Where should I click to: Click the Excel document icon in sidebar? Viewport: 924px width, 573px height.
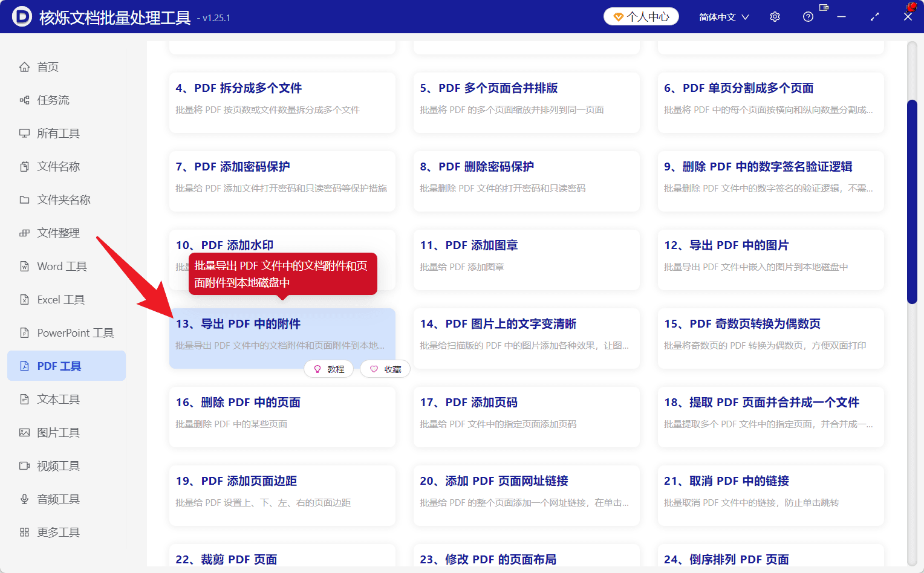pyautogui.click(x=24, y=300)
